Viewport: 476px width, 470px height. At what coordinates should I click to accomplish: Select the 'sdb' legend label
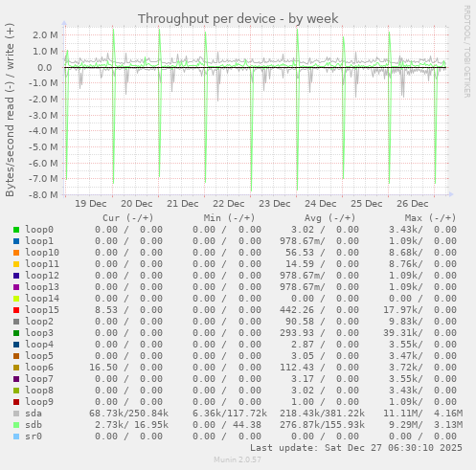coord(34,425)
